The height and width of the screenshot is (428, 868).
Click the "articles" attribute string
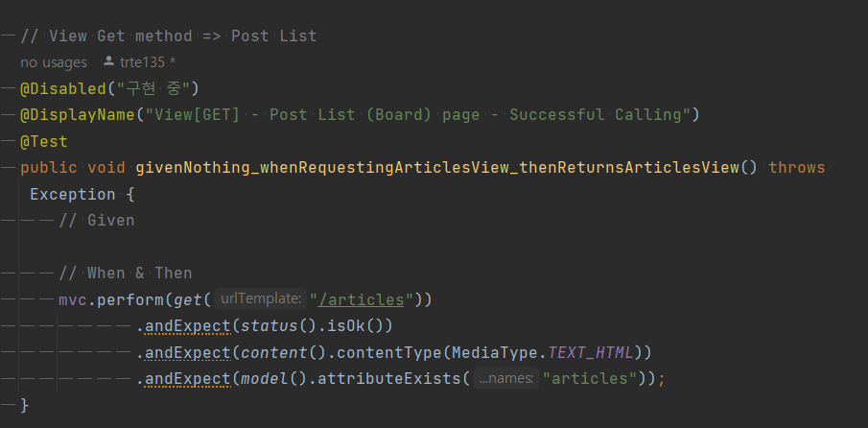(x=589, y=379)
